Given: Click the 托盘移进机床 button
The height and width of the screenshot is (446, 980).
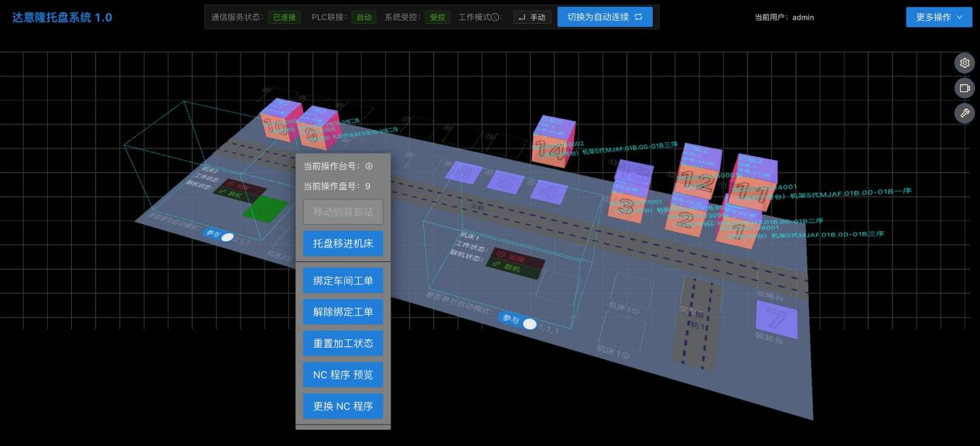Looking at the screenshot, I should pos(343,243).
